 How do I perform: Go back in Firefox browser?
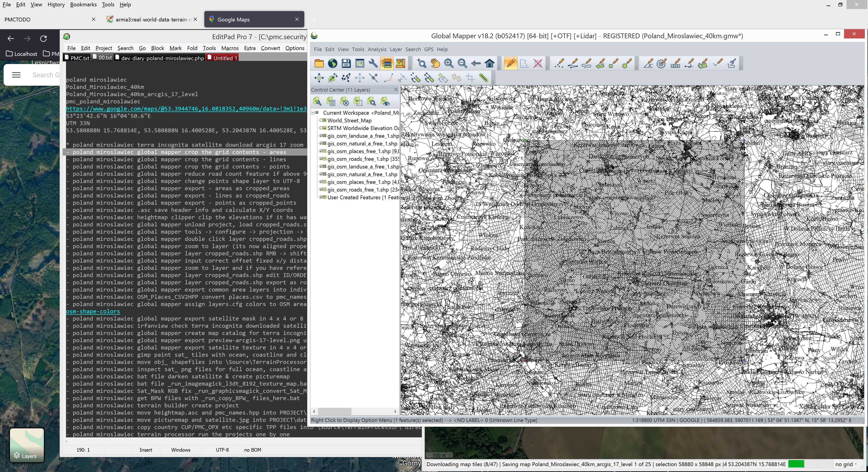click(11, 38)
